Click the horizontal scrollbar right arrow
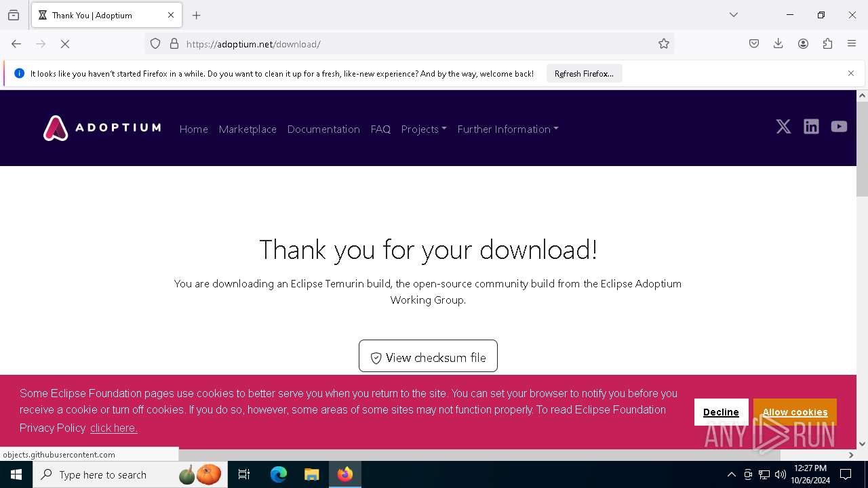This screenshot has height=488, width=868. click(x=851, y=455)
